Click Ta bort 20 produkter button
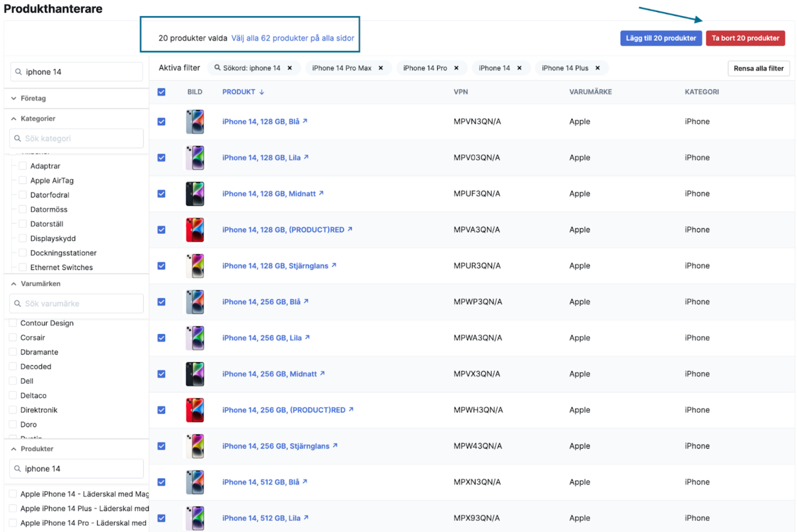 click(745, 38)
